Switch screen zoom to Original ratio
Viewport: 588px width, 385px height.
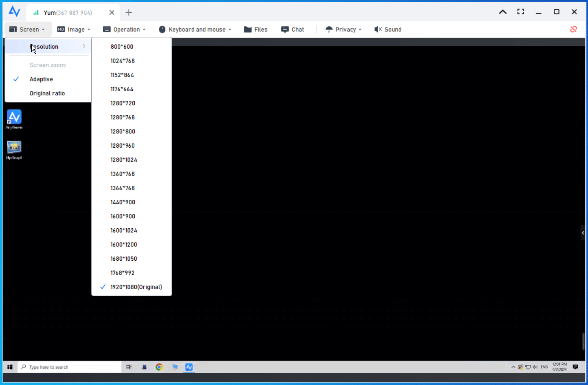click(48, 93)
